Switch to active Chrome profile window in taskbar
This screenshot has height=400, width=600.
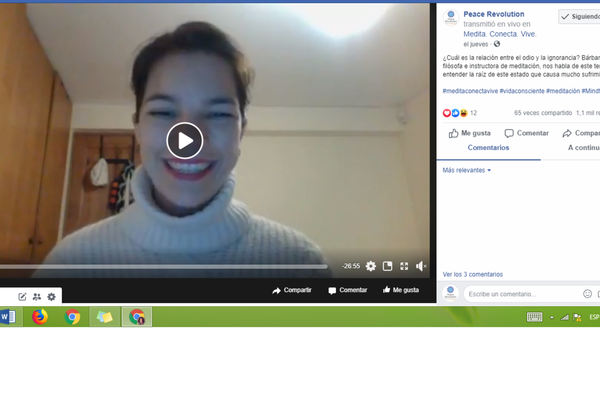pyautogui.click(x=137, y=317)
